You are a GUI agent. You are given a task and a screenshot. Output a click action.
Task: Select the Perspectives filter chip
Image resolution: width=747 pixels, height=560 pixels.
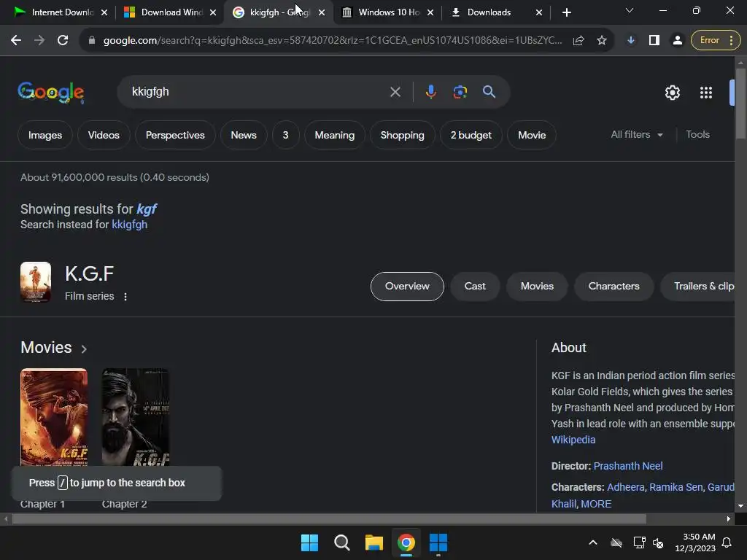click(175, 135)
